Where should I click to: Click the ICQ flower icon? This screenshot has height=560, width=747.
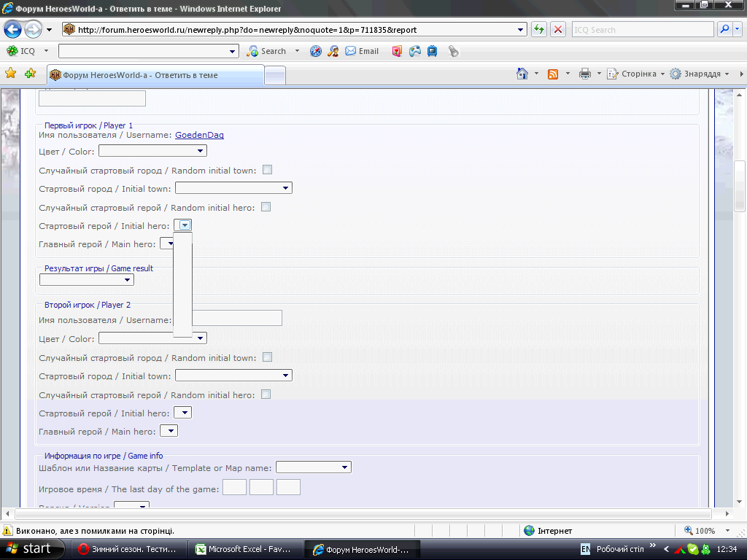[12, 50]
